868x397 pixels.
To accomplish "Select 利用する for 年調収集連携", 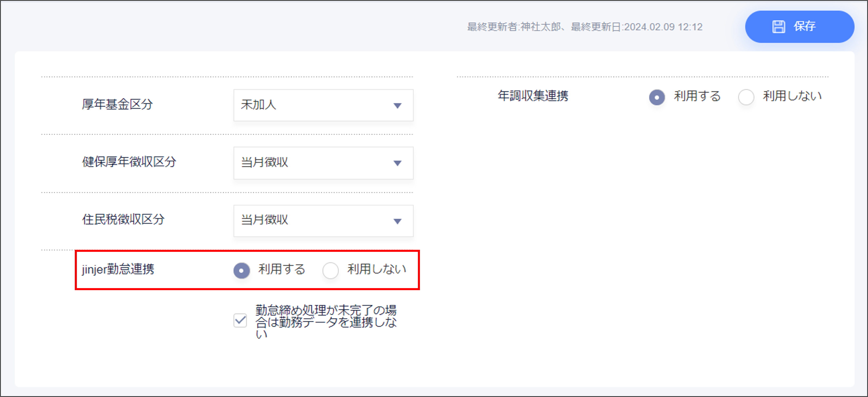I will (x=657, y=97).
